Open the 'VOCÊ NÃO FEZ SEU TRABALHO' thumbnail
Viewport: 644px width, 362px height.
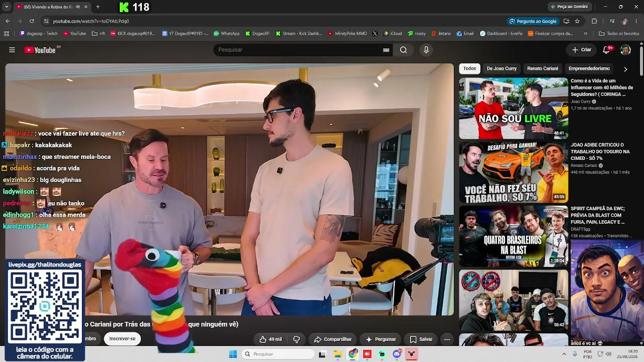[x=513, y=172]
